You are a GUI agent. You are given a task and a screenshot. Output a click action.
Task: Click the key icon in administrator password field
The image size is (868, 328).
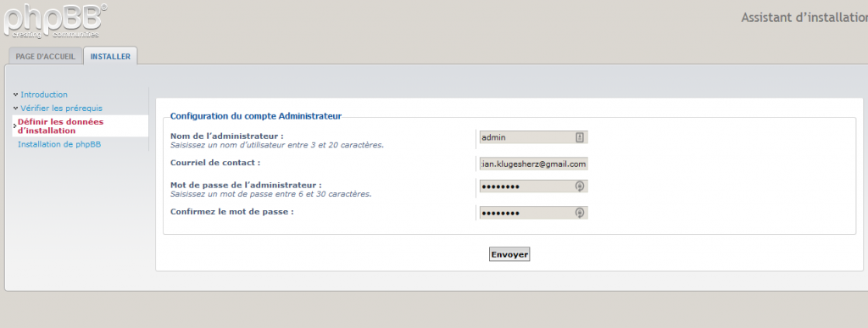tap(580, 186)
